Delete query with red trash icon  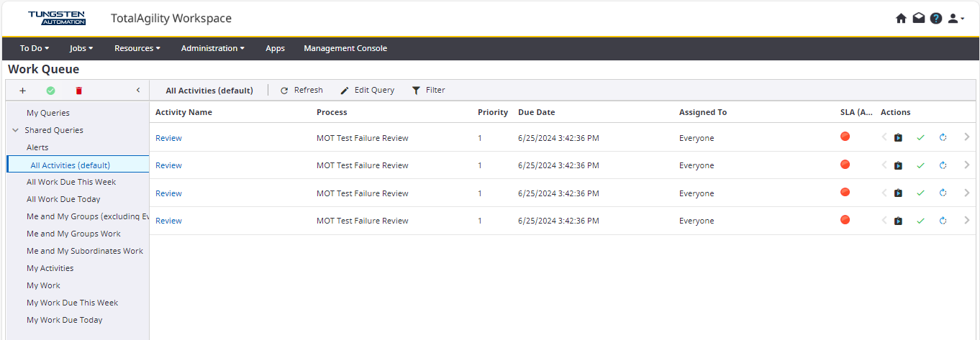point(79,91)
